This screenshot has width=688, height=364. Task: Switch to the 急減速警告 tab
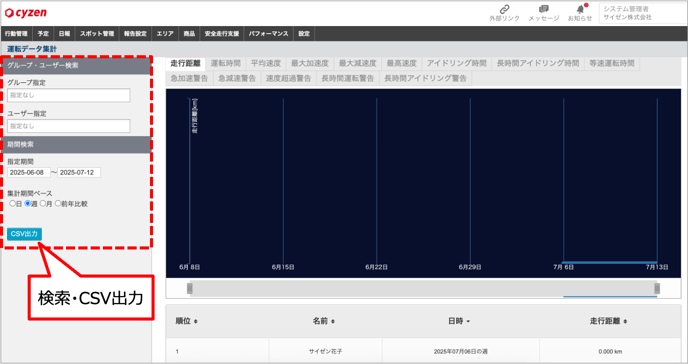237,78
